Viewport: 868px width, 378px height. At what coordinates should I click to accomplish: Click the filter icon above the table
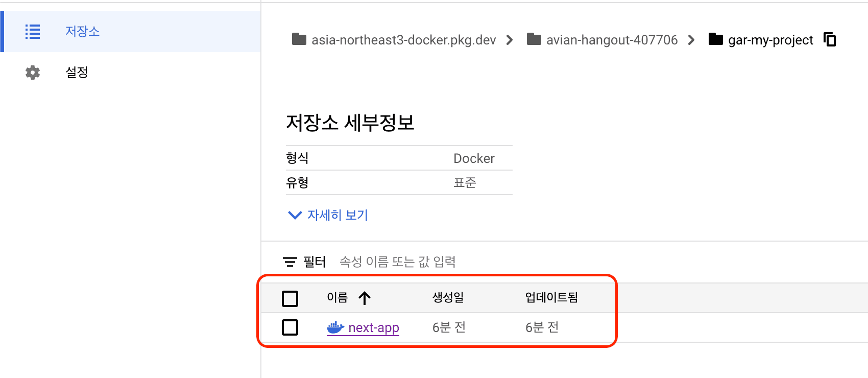click(290, 262)
